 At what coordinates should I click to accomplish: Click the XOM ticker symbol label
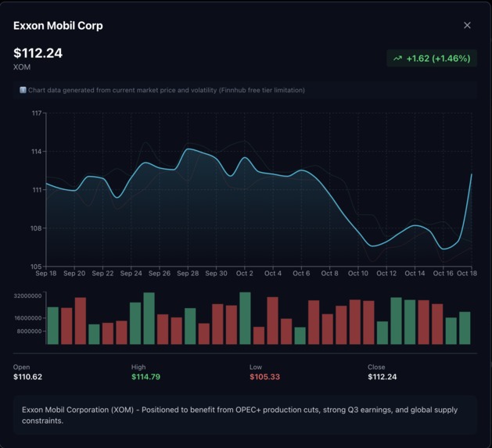pos(22,67)
